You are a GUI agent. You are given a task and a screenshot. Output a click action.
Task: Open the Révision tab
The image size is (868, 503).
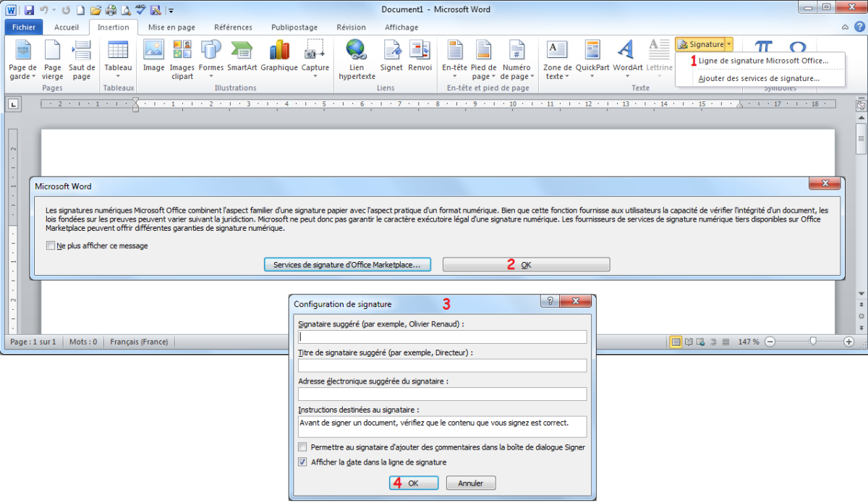pyautogui.click(x=352, y=28)
